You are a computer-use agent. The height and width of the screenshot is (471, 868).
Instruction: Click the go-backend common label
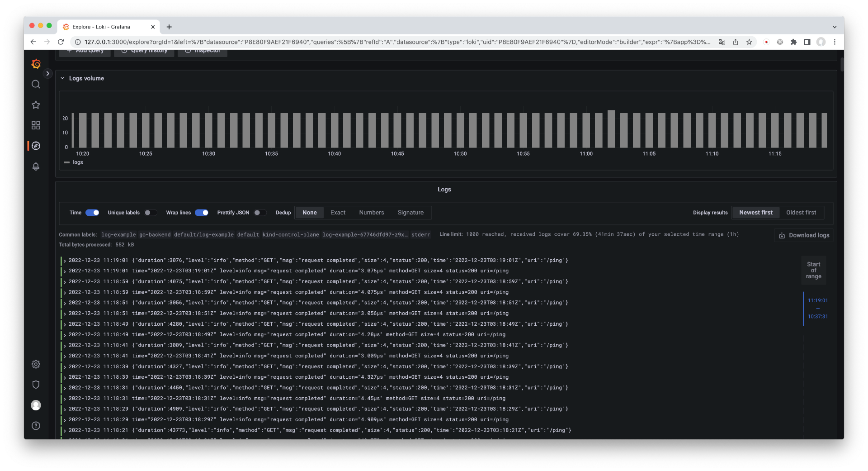tap(155, 235)
